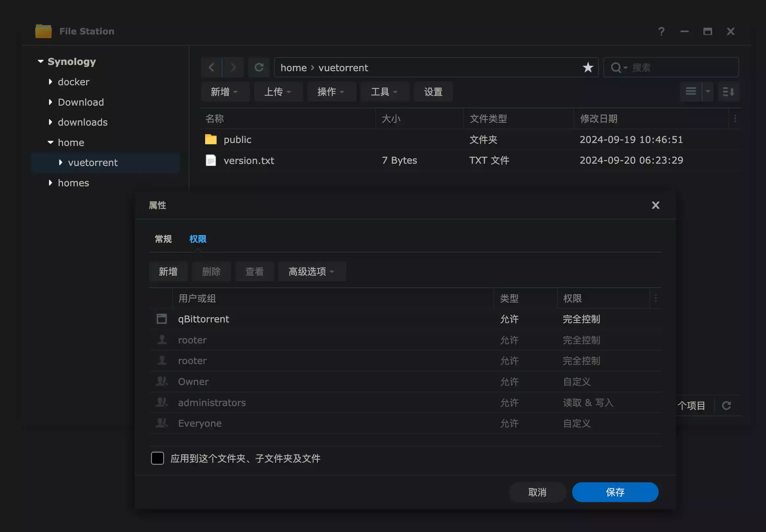Select the 权限 tab

click(198, 239)
